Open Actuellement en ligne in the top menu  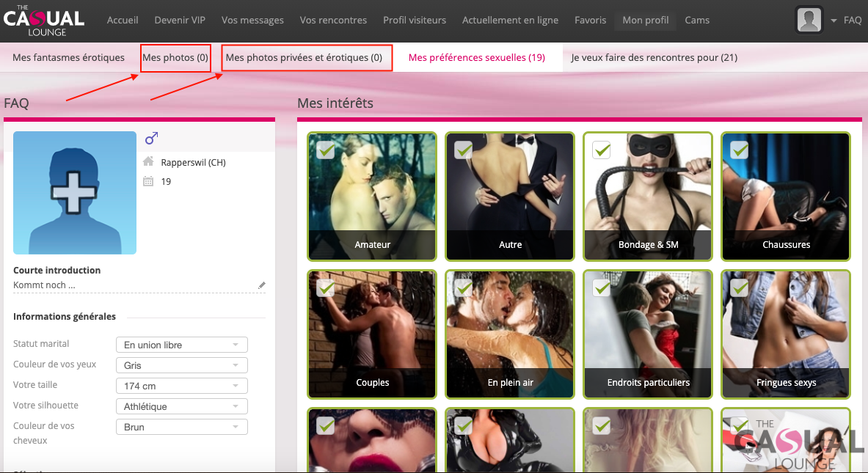511,20
